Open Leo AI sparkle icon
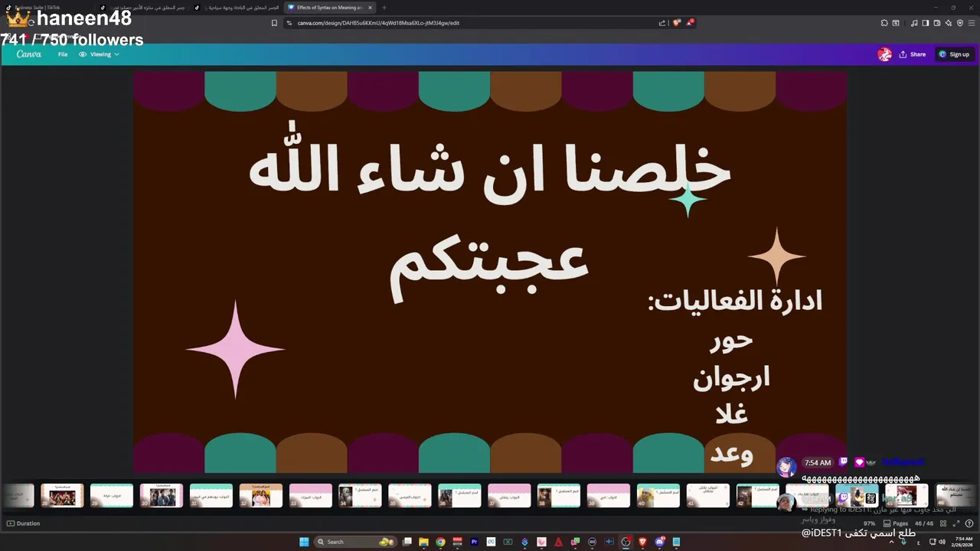This screenshot has height=551, width=980. [949, 23]
